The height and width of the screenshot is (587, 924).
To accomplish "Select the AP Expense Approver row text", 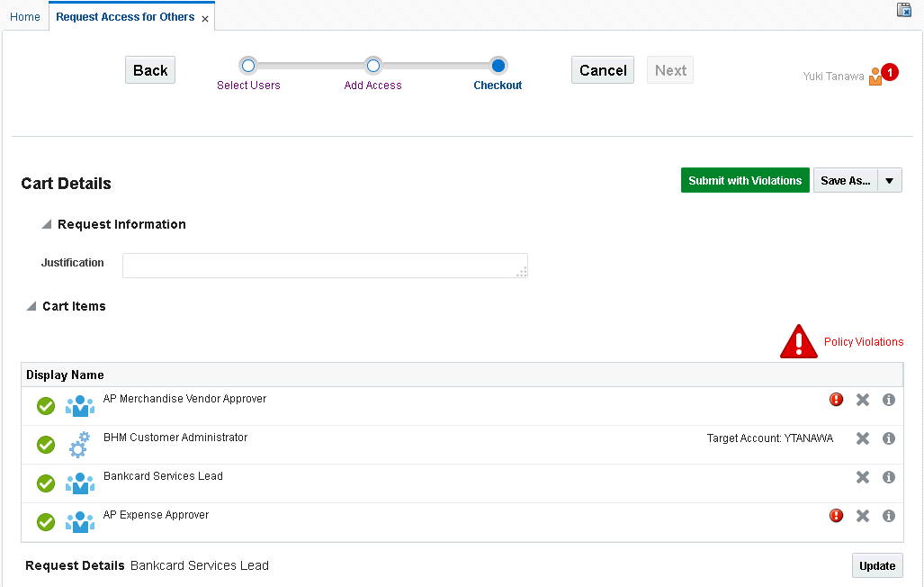I will [x=156, y=514].
